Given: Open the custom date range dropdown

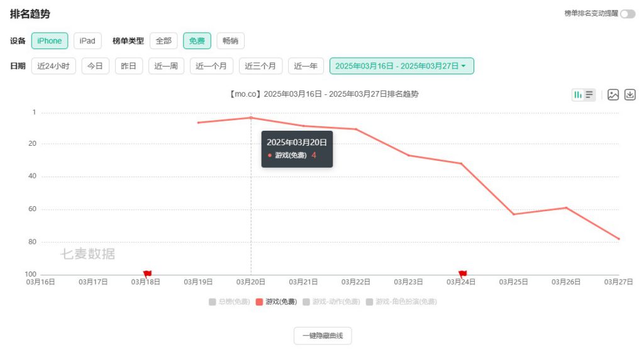Looking at the screenshot, I should coord(401,66).
